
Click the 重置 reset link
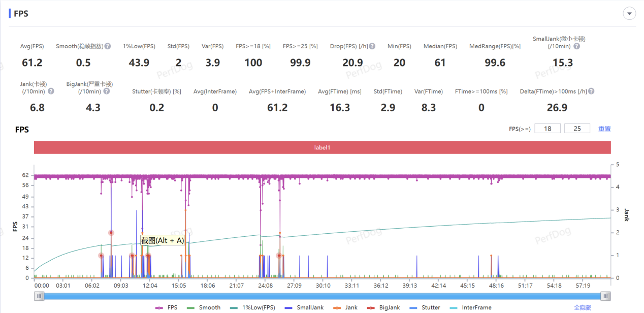tap(604, 129)
